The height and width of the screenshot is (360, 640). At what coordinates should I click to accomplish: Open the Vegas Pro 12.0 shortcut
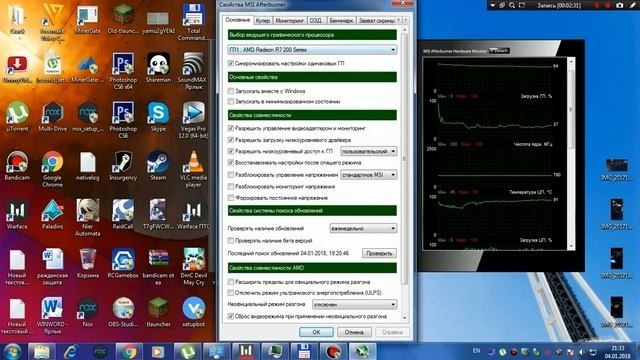point(193,120)
